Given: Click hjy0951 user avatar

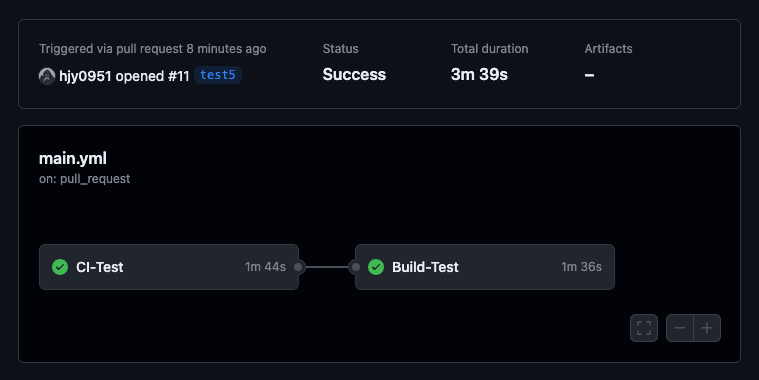Looking at the screenshot, I should pyautogui.click(x=47, y=76).
